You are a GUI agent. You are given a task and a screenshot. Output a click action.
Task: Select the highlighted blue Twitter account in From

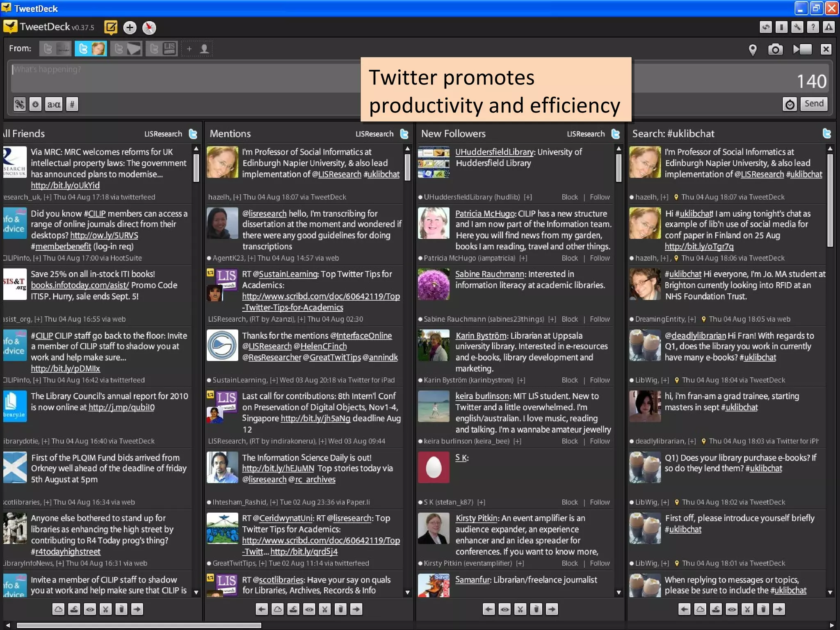[x=91, y=49]
